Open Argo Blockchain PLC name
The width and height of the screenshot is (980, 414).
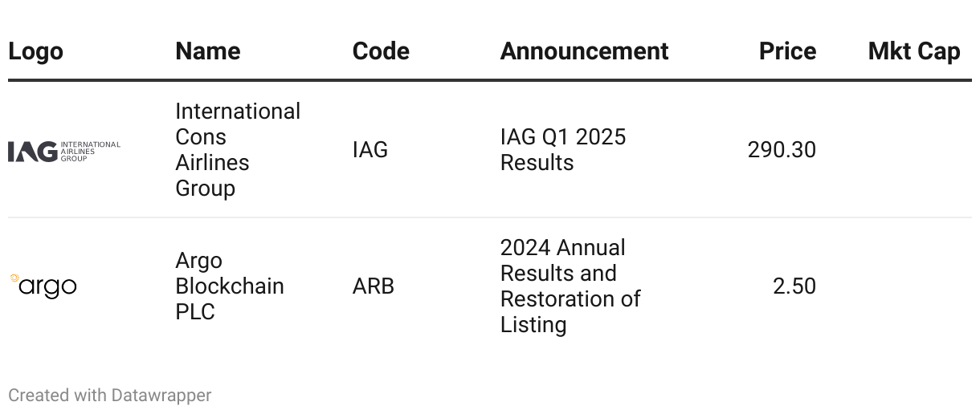coord(230,286)
